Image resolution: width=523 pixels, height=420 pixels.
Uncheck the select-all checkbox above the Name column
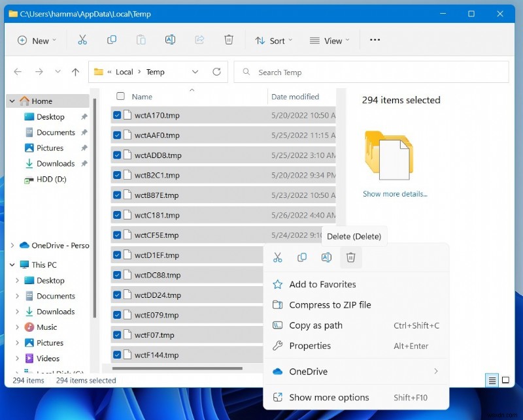pyautogui.click(x=120, y=95)
